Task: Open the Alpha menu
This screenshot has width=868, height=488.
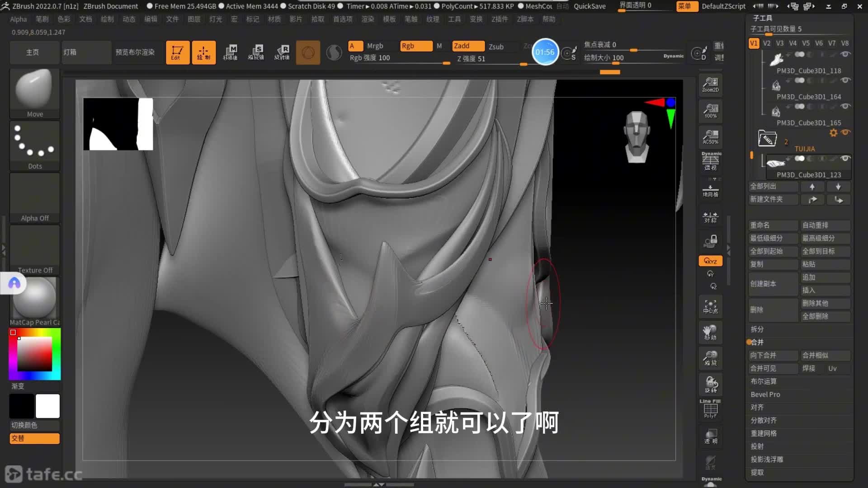Action: click(19, 19)
